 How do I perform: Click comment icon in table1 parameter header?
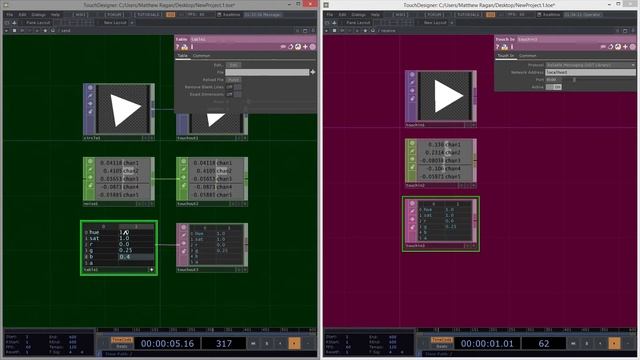tap(283, 47)
